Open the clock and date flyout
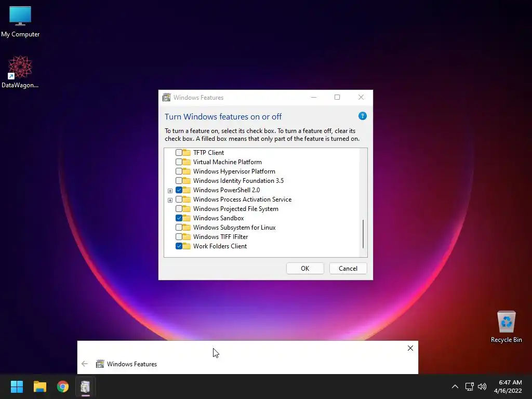This screenshot has height=399, width=532. (x=508, y=387)
